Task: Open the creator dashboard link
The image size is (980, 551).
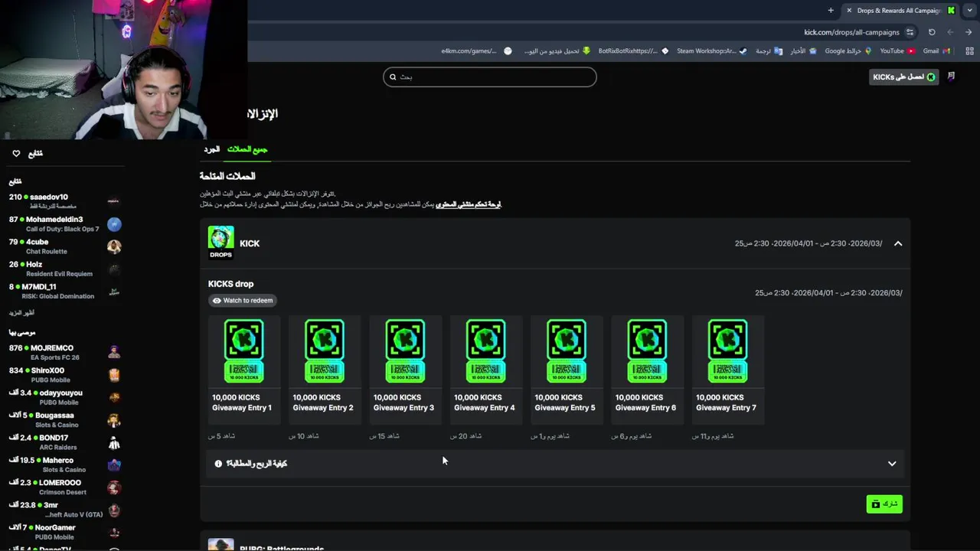Action: pyautogui.click(x=469, y=204)
